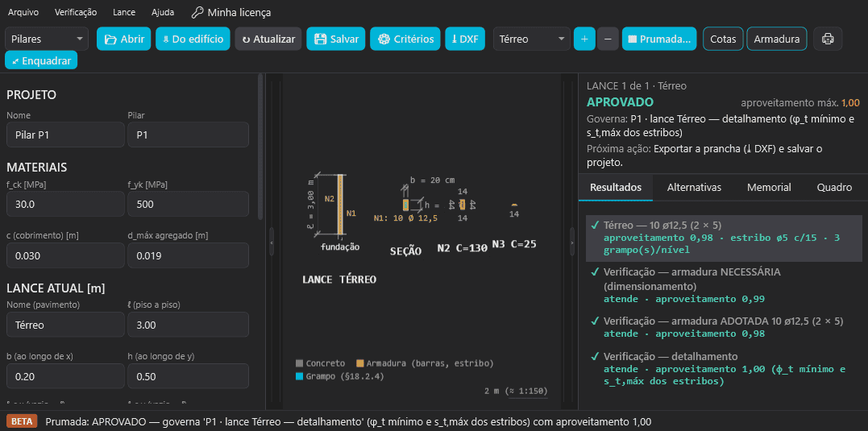The width and height of the screenshot is (868, 431).
Task: Click the Prumada button
Action: tap(659, 39)
